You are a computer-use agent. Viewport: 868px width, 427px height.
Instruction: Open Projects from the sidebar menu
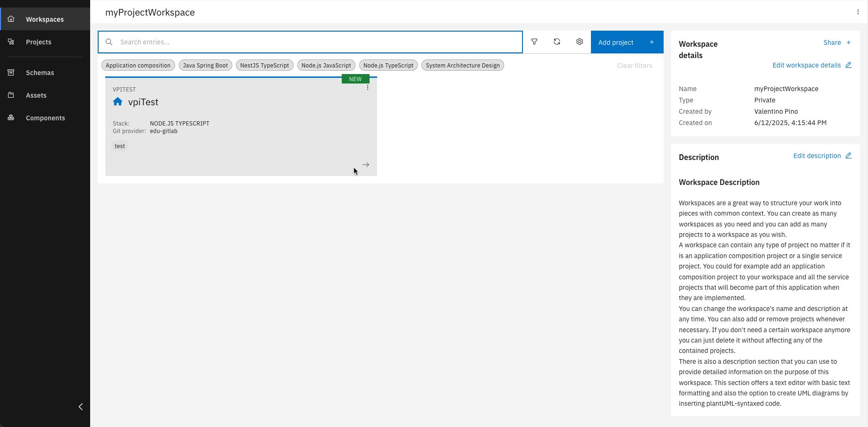pos(38,42)
